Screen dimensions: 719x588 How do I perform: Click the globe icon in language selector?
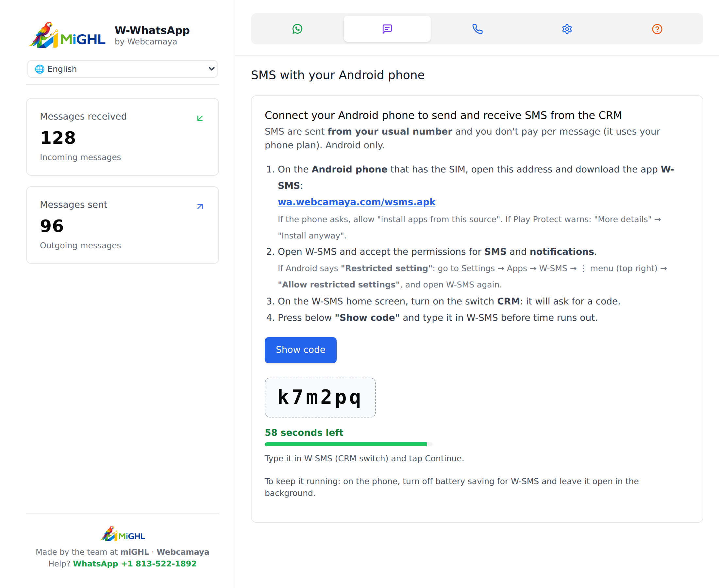pyautogui.click(x=40, y=69)
